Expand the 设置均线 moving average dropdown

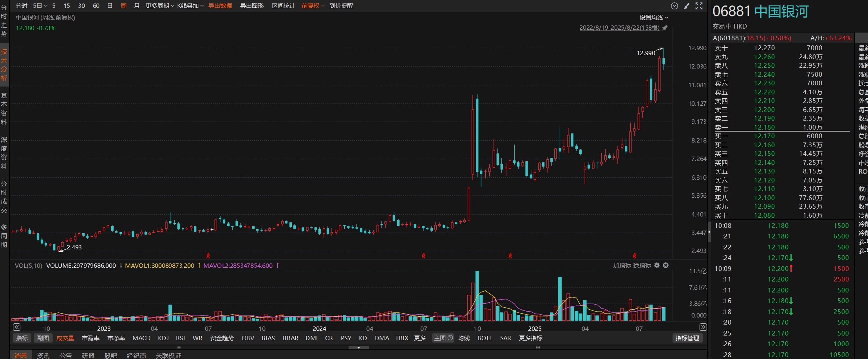point(654,18)
